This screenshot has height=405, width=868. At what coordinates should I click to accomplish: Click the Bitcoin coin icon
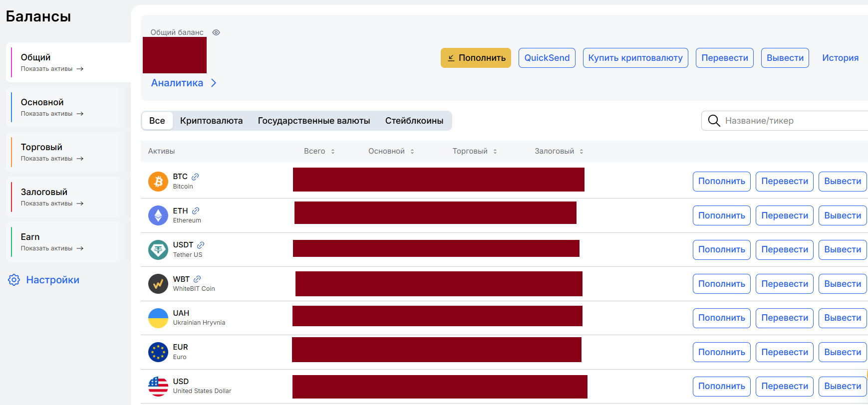(158, 182)
